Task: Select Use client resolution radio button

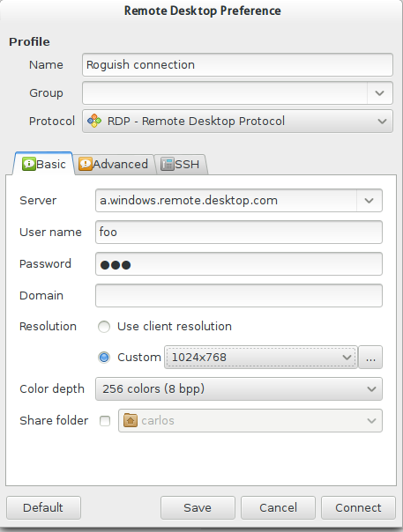Action: pos(104,327)
